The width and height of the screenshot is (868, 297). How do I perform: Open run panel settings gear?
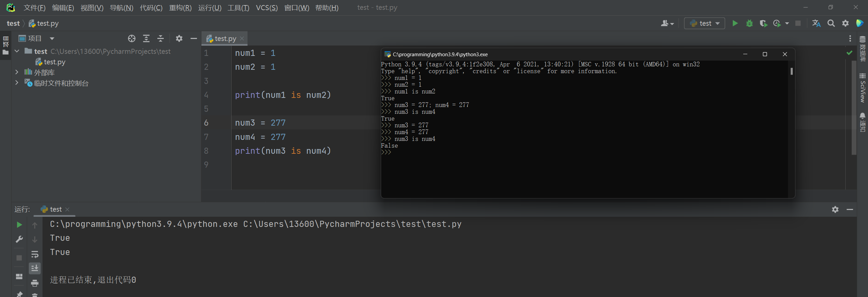pos(835,209)
